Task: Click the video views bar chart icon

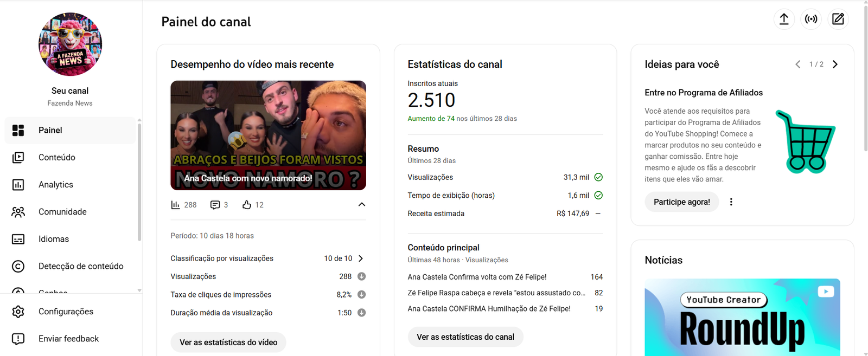Action: point(175,205)
